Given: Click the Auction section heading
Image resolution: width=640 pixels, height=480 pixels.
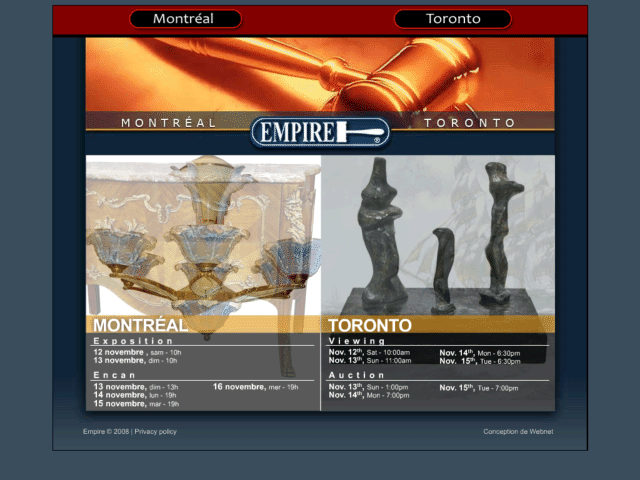Looking at the screenshot, I should (356, 375).
